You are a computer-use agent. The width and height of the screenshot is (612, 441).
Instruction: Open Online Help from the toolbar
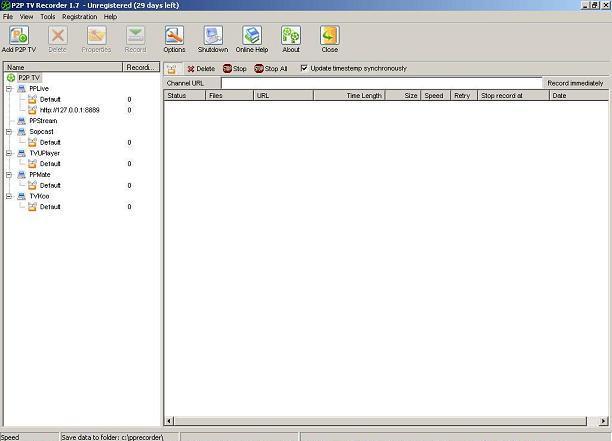(252, 39)
